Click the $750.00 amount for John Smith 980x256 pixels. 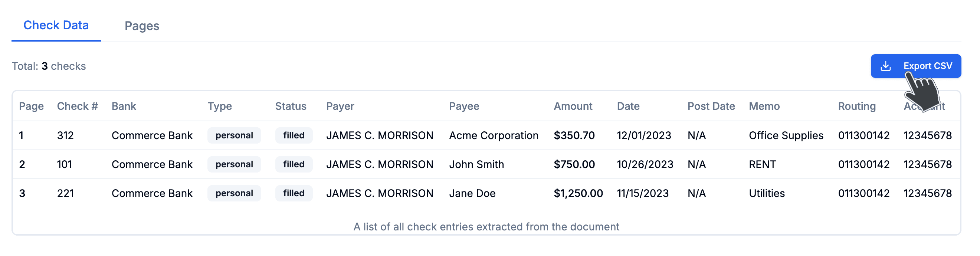tap(574, 164)
